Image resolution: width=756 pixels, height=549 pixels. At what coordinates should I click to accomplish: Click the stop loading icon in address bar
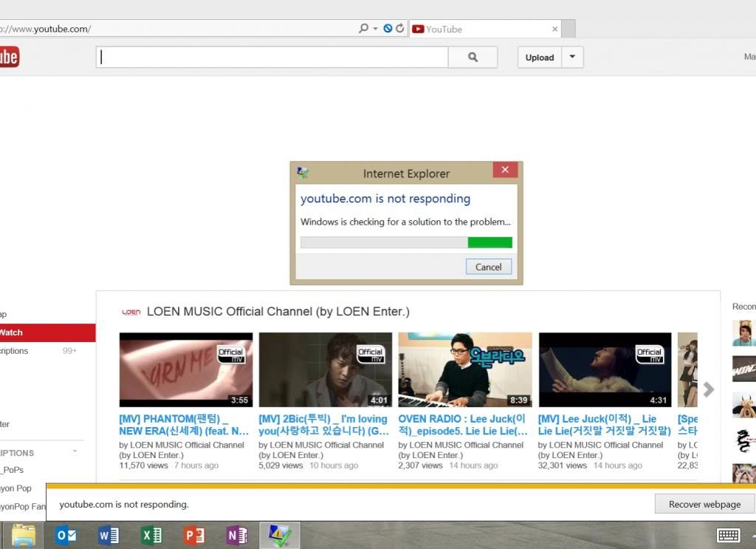click(x=388, y=29)
